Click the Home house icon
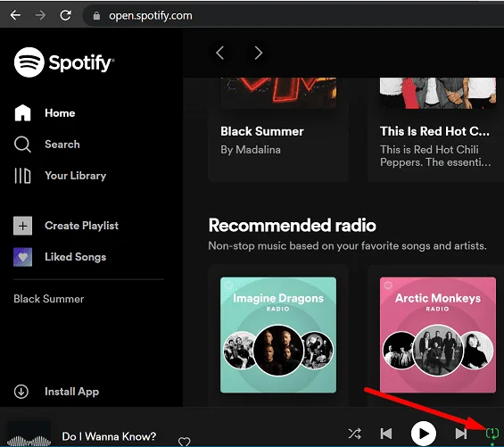The image size is (504, 447). (22, 113)
